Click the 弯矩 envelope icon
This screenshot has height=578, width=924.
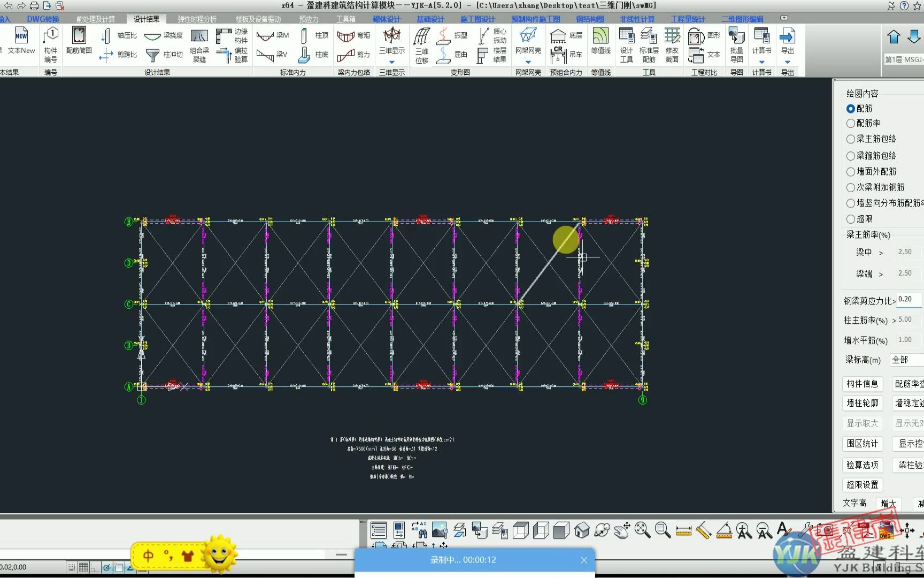pyautogui.click(x=353, y=35)
